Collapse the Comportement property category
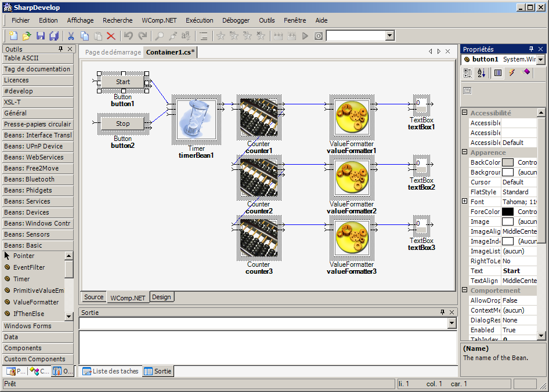 click(465, 290)
